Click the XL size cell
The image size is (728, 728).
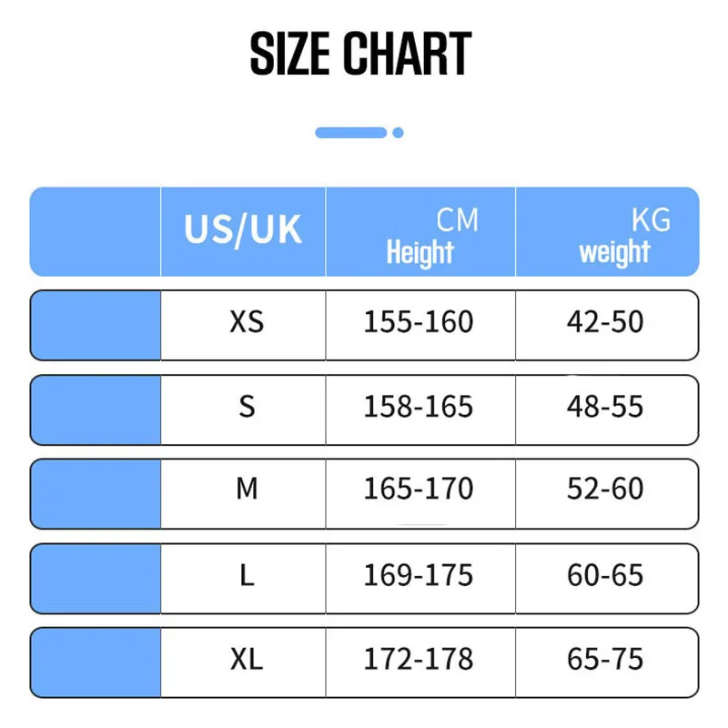point(247,658)
